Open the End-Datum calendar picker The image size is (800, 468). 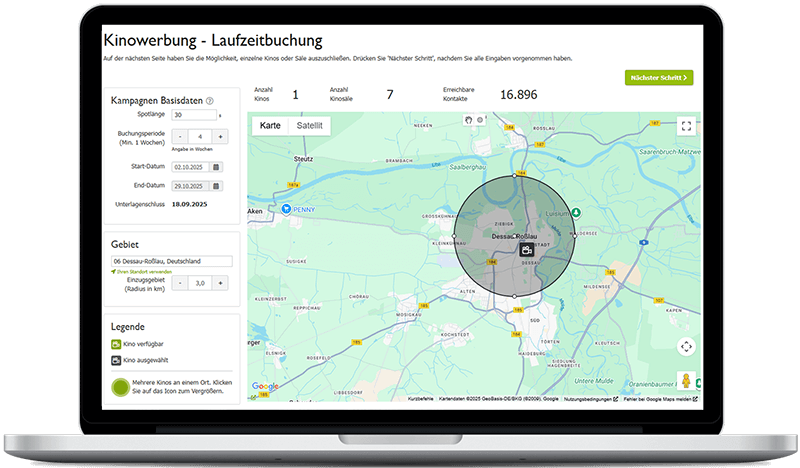216,186
